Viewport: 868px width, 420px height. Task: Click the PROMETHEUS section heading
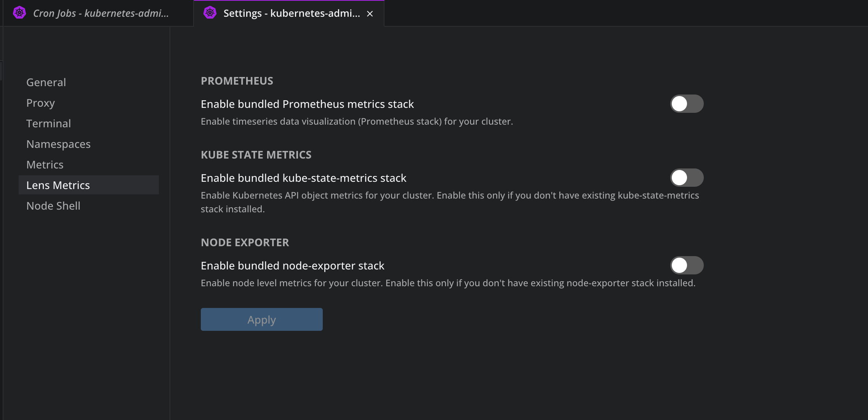(237, 81)
